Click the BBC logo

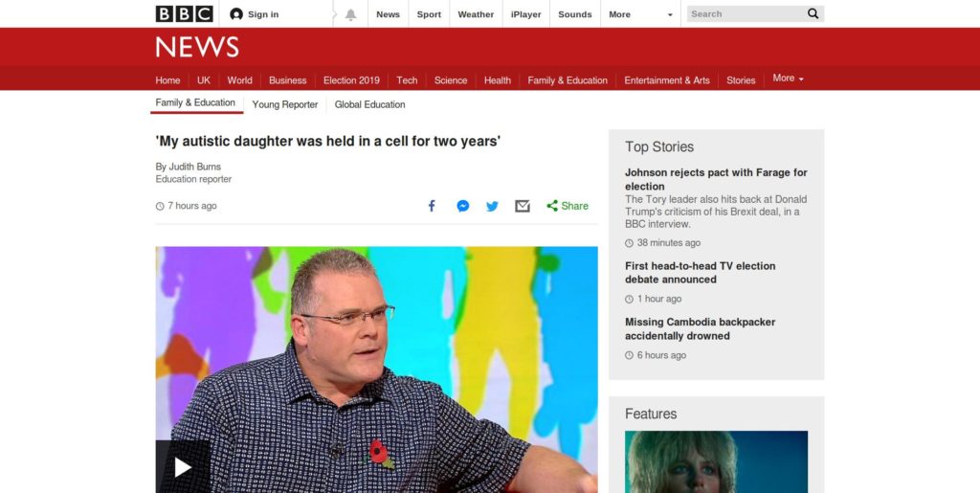[x=185, y=13]
